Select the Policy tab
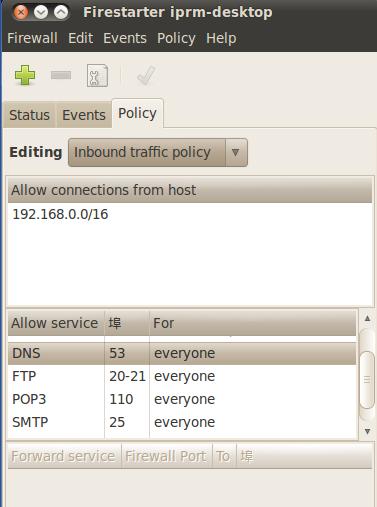Screen dimensions: 377x507 [x=137, y=113]
